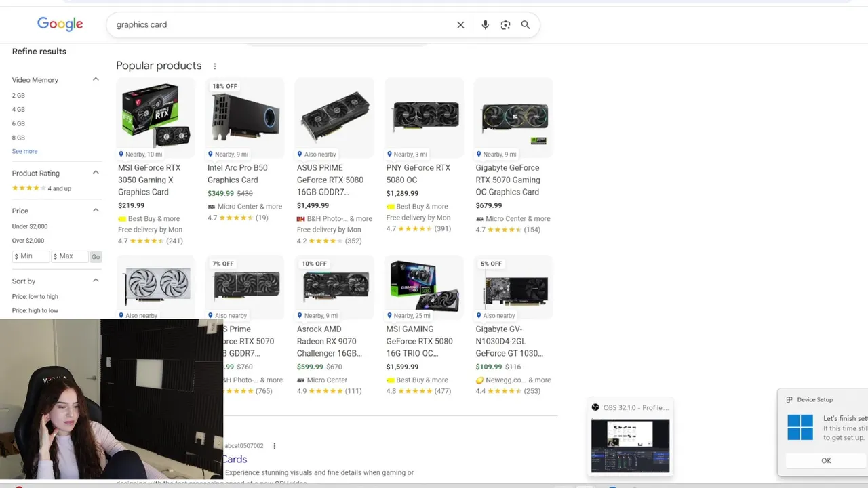Click the $679.99 price

click(489, 206)
